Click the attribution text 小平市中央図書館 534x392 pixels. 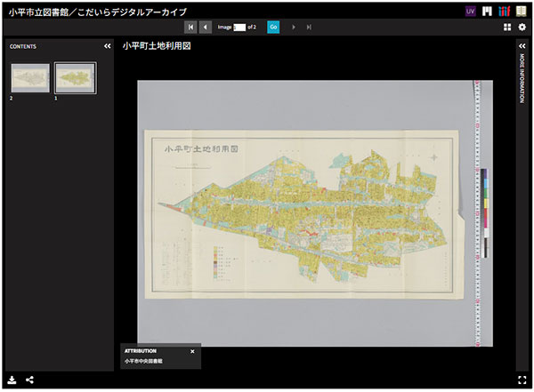pyautogui.click(x=143, y=362)
